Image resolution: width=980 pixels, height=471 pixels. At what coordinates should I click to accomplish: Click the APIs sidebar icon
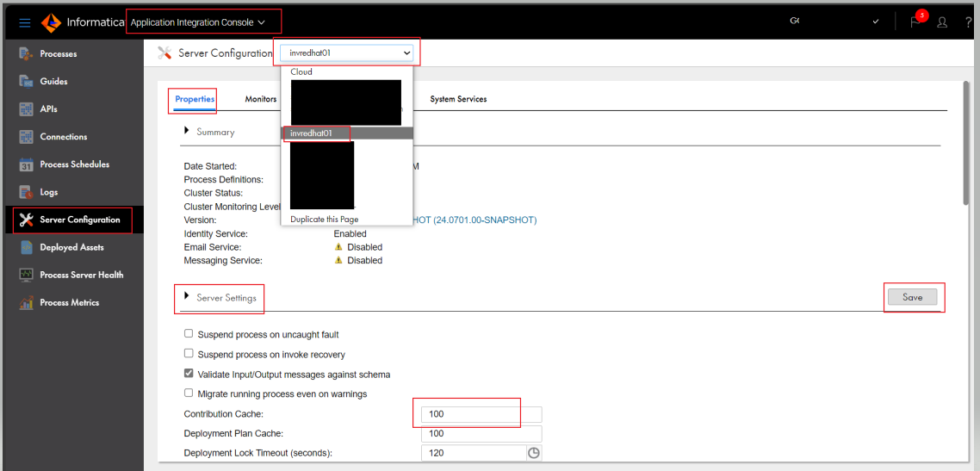[26, 109]
